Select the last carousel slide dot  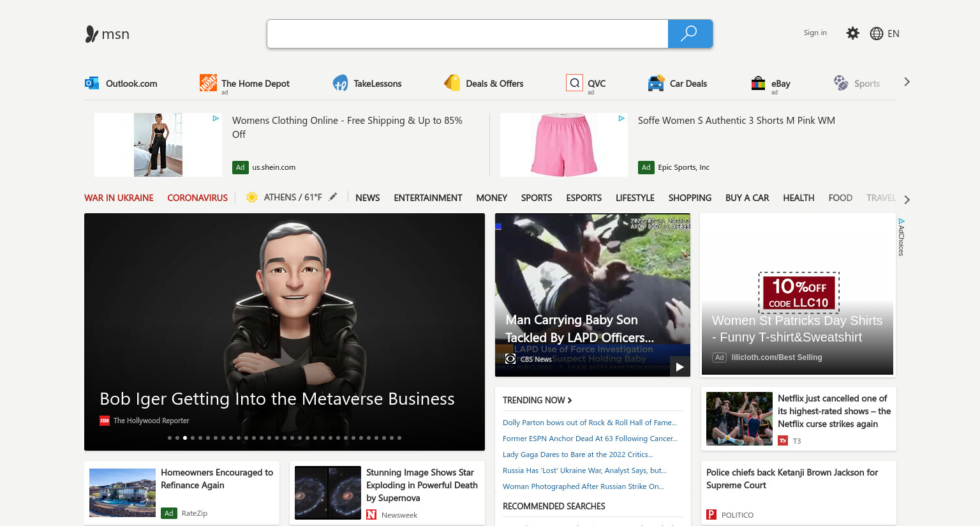pyautogui.click(x=399, y=438)
